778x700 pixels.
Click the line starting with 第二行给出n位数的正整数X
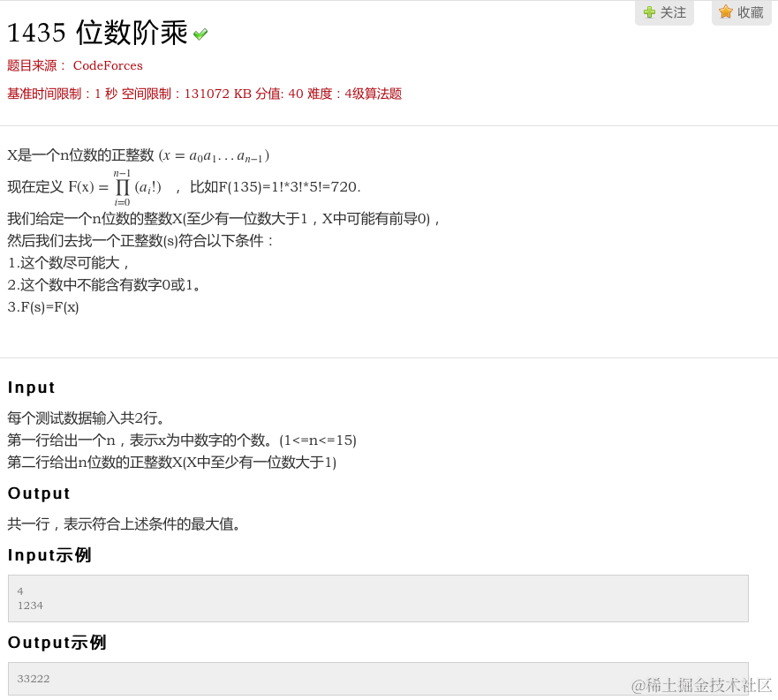tap(171, 463)
